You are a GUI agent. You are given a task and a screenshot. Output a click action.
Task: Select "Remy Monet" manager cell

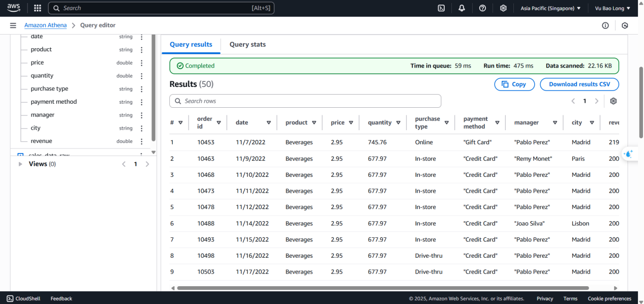pos(533,159)
